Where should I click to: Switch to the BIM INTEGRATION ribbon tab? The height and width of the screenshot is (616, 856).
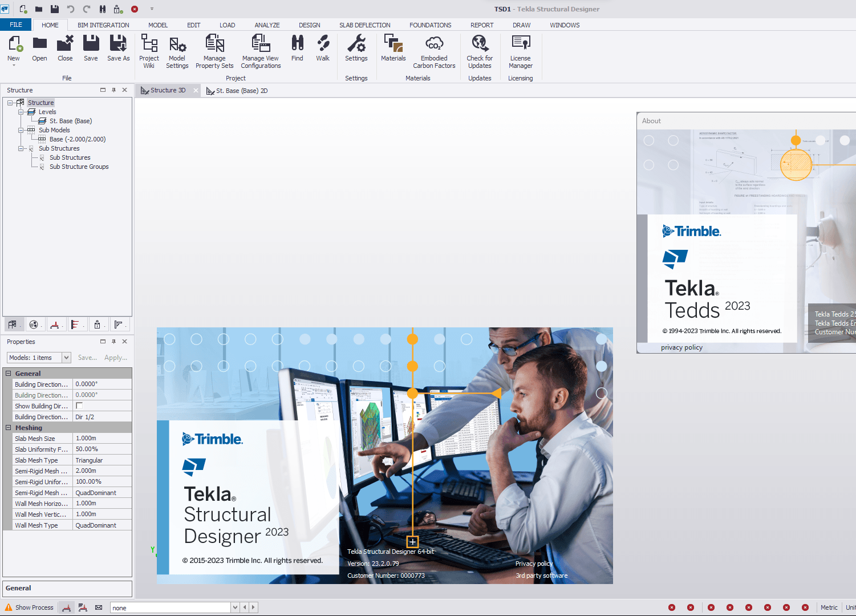point(103,25)
